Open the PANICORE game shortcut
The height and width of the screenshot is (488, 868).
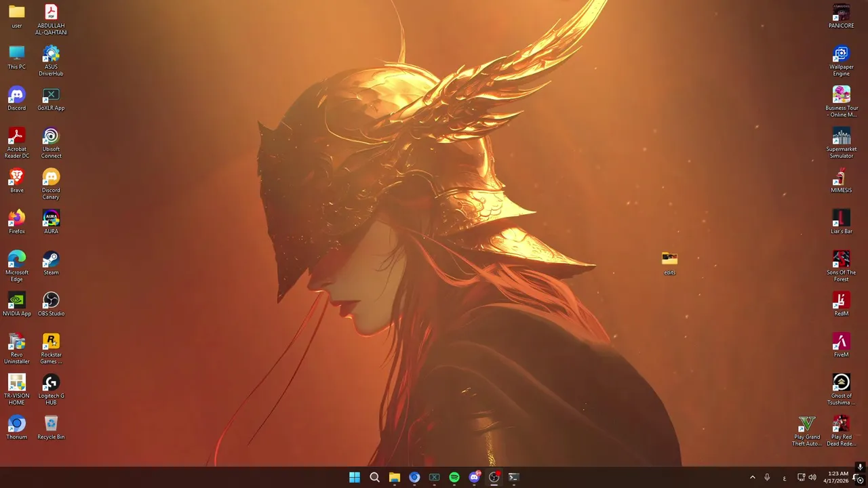point(841,17)
